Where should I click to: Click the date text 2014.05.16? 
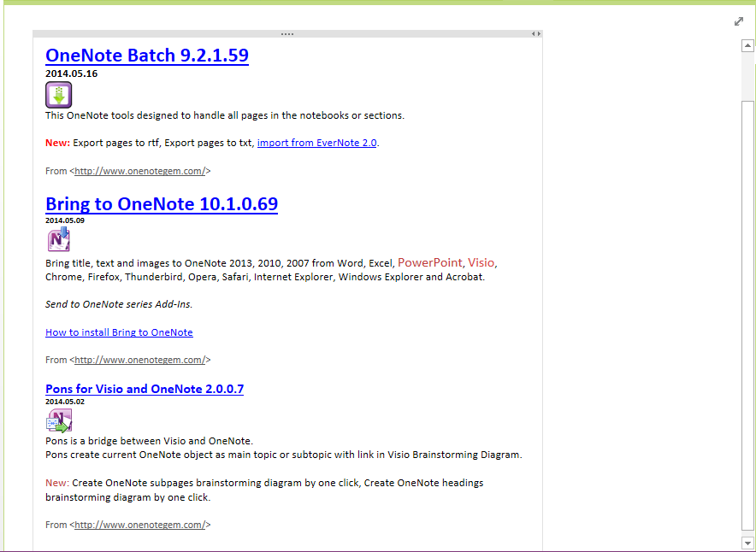71,73
